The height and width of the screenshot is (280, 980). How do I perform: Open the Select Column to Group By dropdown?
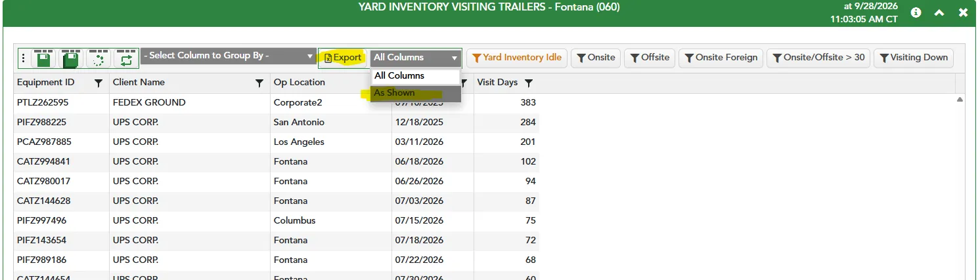click(x=229, y=56)
